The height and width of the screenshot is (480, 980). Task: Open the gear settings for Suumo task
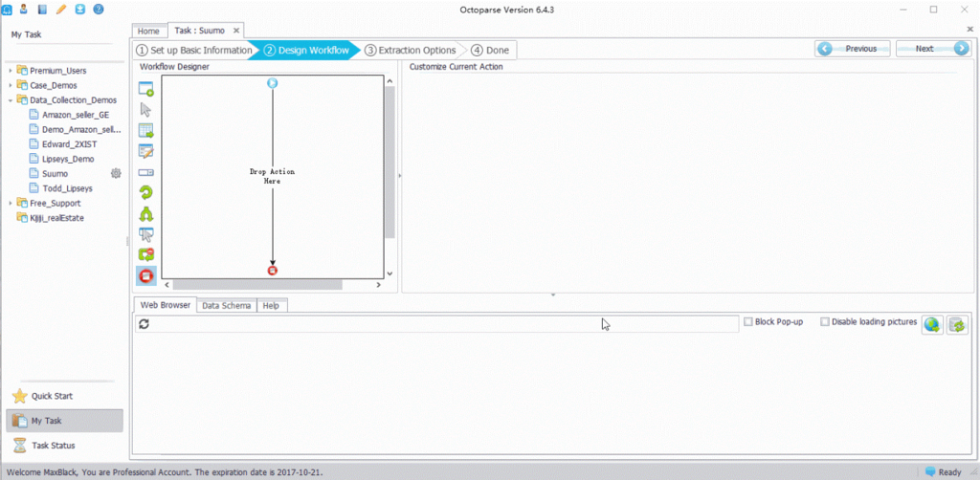click(116, 173)
